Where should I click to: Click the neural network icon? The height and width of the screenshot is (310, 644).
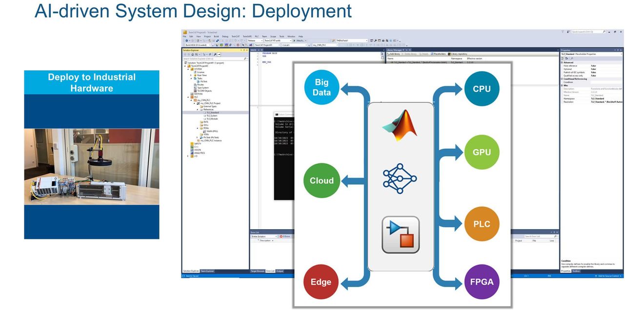click(x=400, y=178)
